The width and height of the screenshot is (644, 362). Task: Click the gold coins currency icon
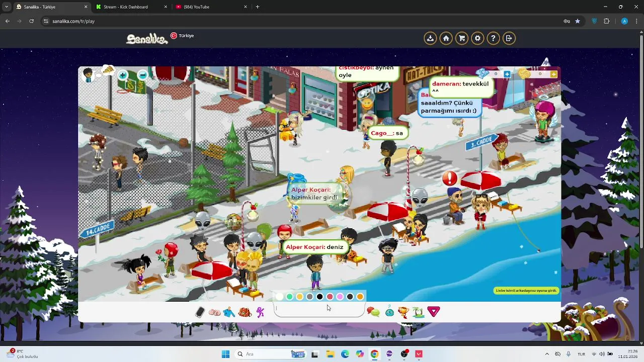[524, 74]
